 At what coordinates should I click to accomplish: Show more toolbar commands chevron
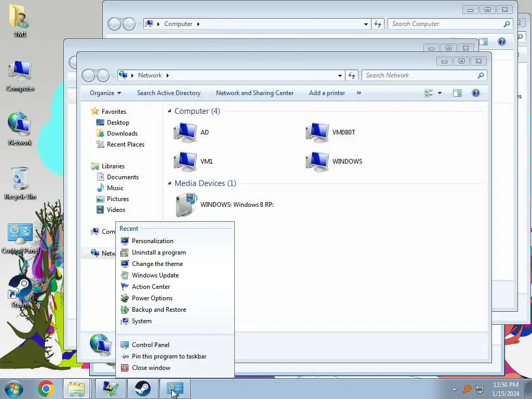(358, 93)
